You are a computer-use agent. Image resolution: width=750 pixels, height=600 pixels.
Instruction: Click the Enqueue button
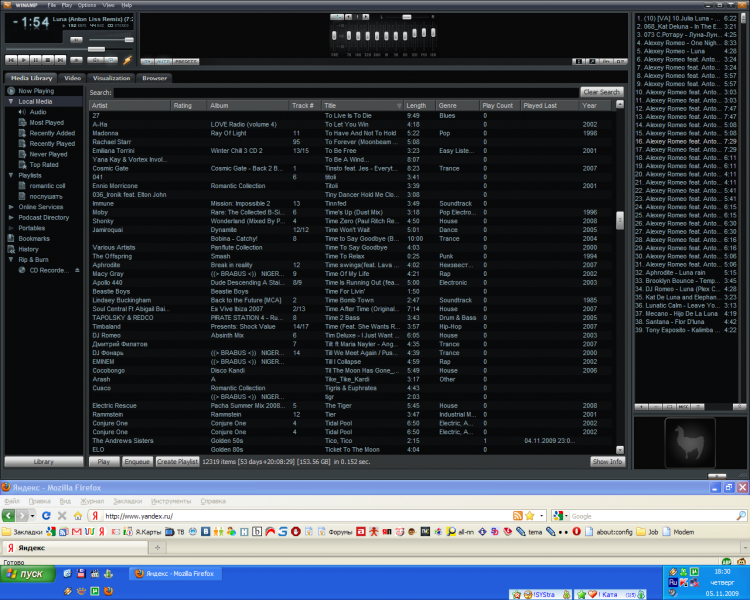[137, 462]
